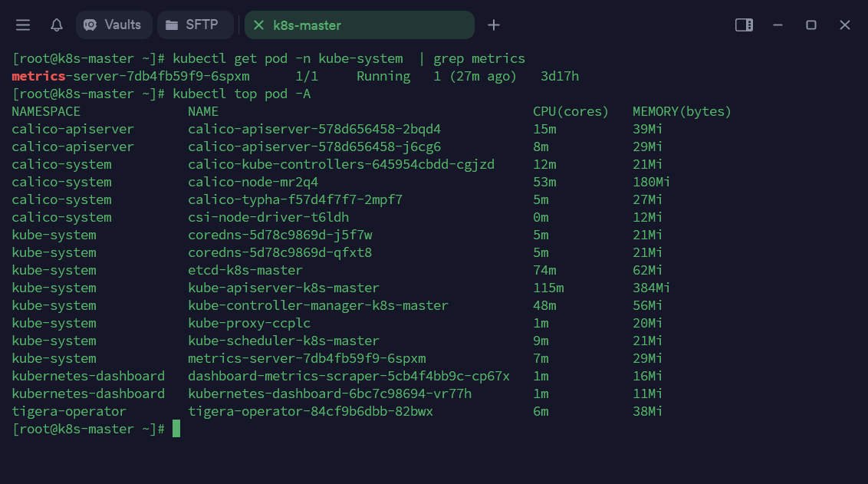Minimize the terminal window
The height and width of the screenshot is (484, 868).
778,25
